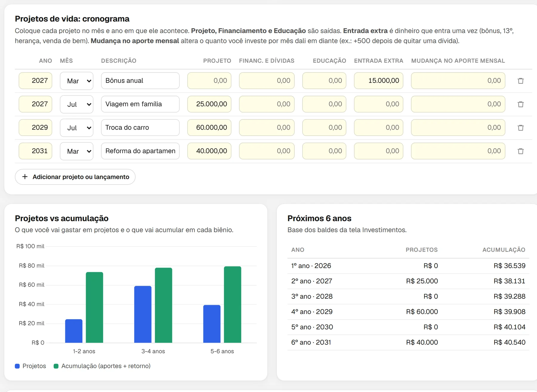Edit year field of Bônus anual row
This screenshot has width=537, height=392.
tap(36, 80)
